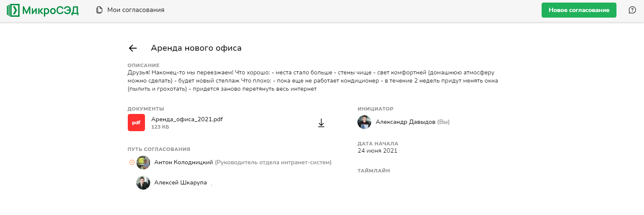Screen dimensions: 644x215
Task: Click the start date 24 июня 2021
Action: pyautogui.click(x=377, y=151)
